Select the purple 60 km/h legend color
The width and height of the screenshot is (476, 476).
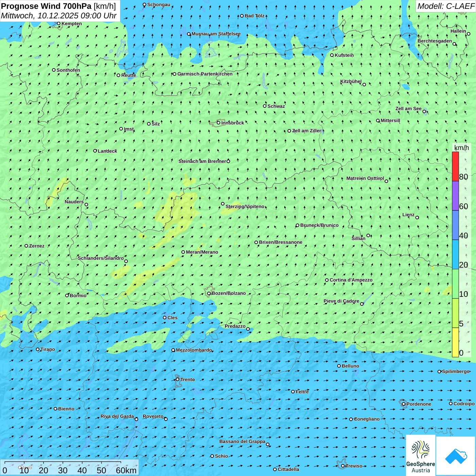pos(455,196)
